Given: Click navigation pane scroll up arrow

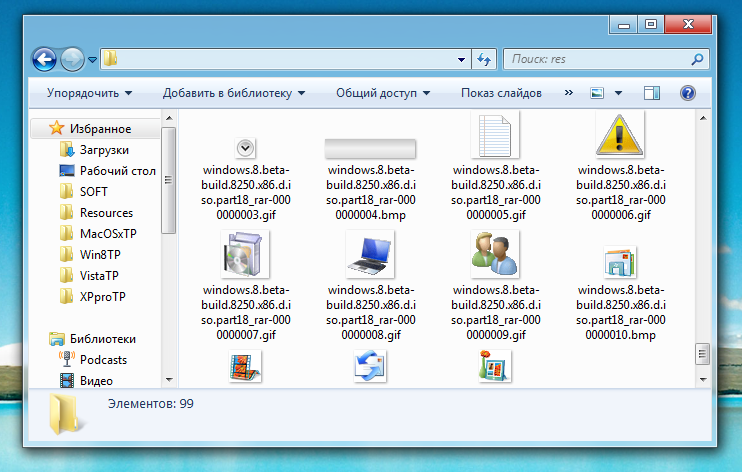Looking at the screenshot, I should (169, 118).
